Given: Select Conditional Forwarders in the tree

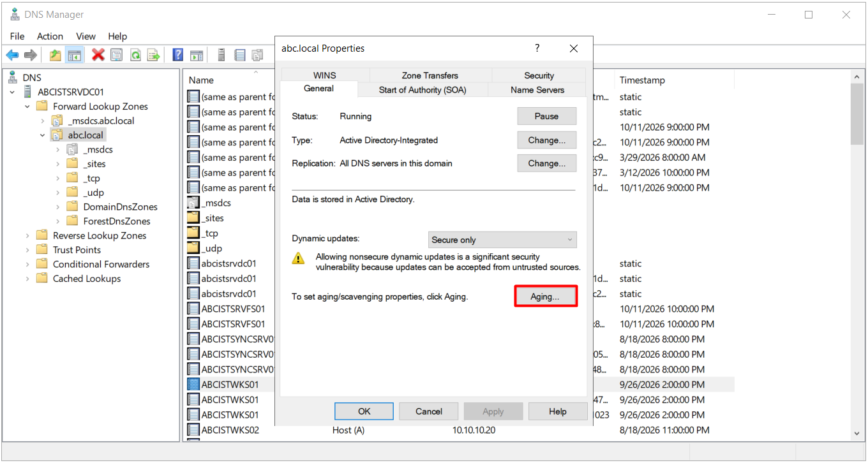Looking at the screenshot, I should 101,264.
